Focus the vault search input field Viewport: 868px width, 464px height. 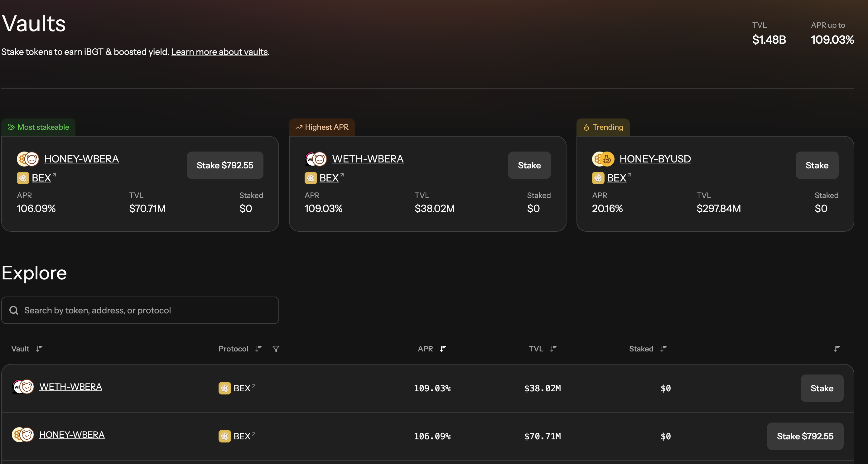(140, 310)
